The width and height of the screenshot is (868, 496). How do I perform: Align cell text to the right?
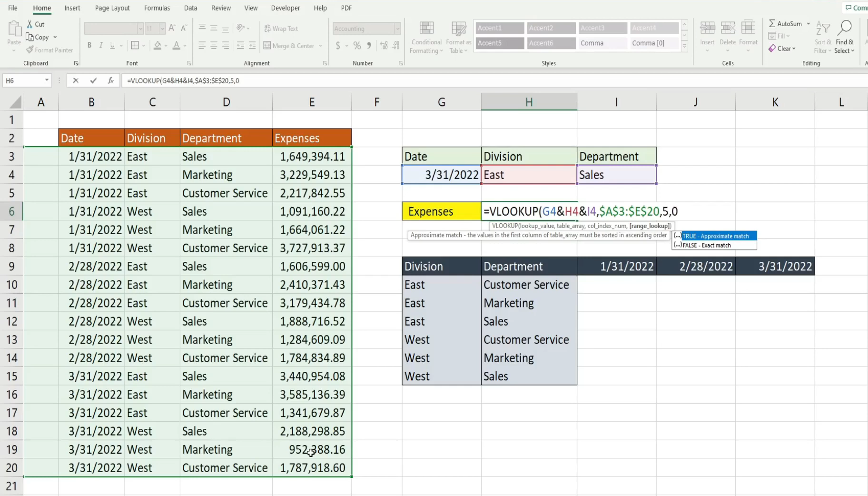pyautogui.click(x=226, y=46)
